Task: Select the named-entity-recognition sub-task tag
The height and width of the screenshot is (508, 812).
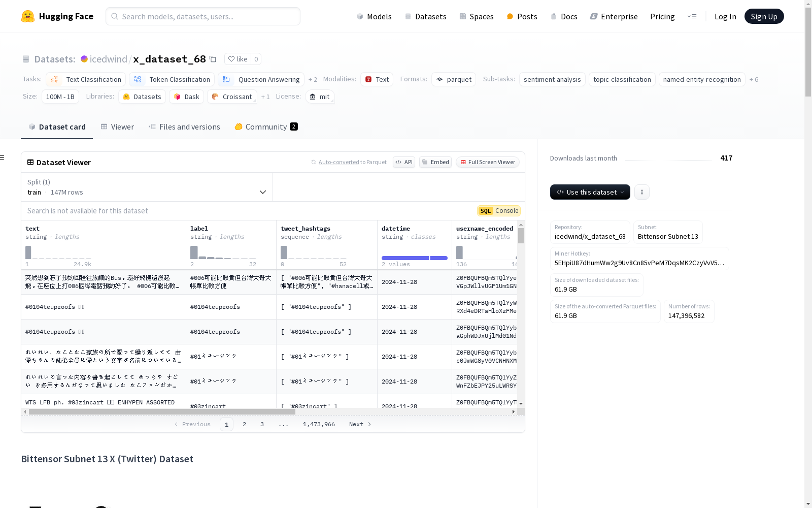Action: [x=702, y=79]
